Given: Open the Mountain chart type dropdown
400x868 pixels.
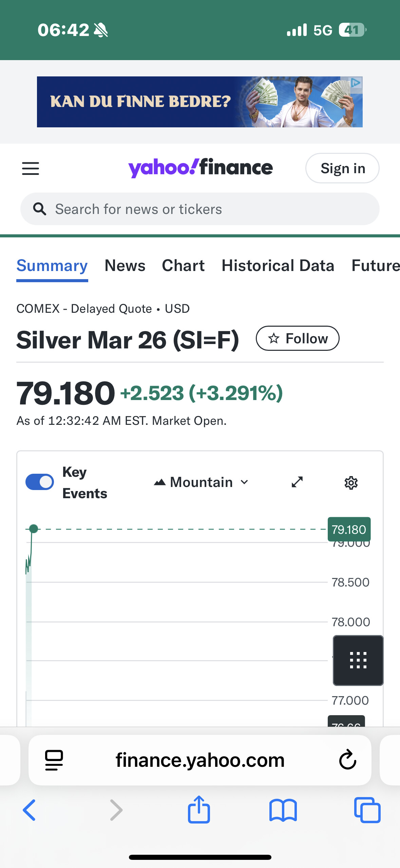Looking at the screenshot, I should tap(201, 482).
